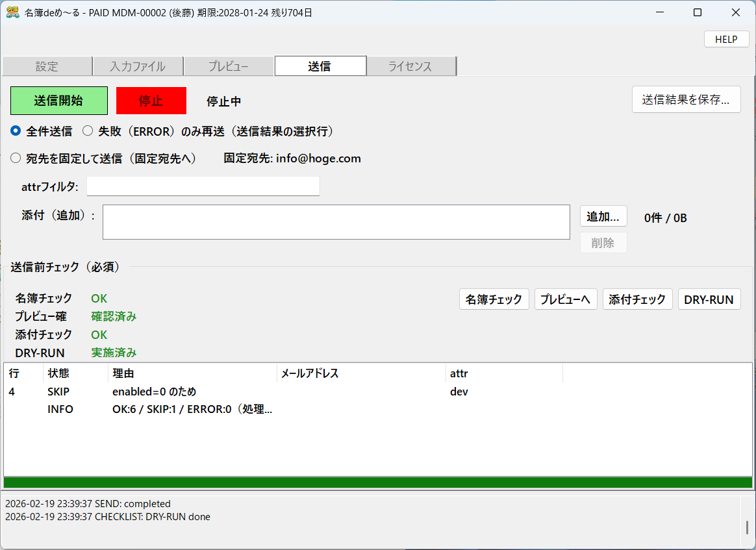
Task: Click the DRY-RUN button
Action: tap(709, 299)
